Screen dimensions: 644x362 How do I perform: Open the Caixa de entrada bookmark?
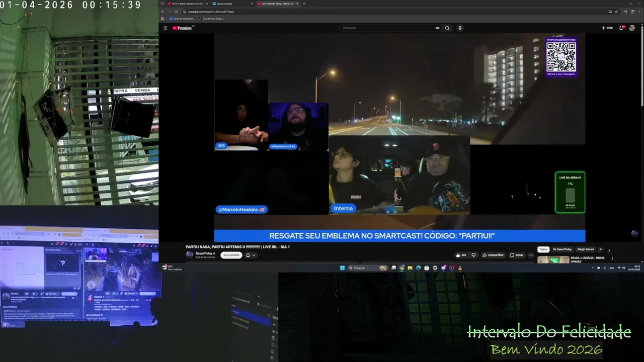point(182,19)
